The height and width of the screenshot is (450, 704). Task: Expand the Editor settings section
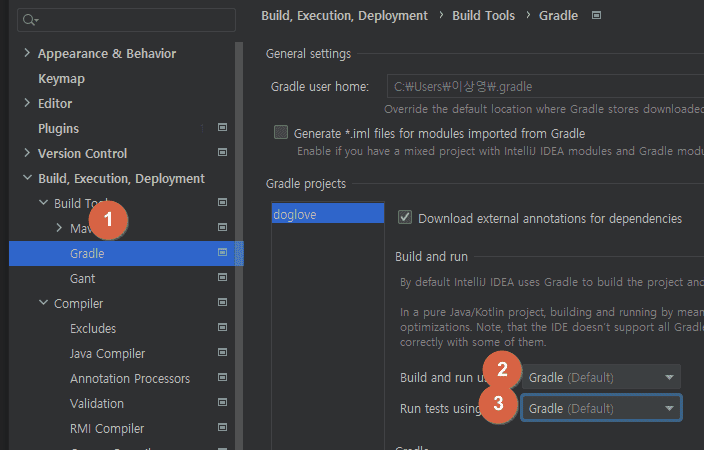point(27,103)
